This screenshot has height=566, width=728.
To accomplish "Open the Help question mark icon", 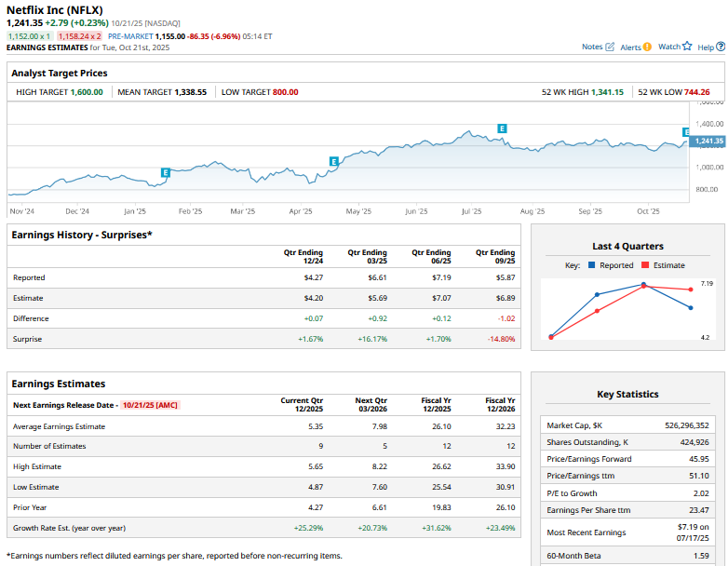I will tap(721, 47).
